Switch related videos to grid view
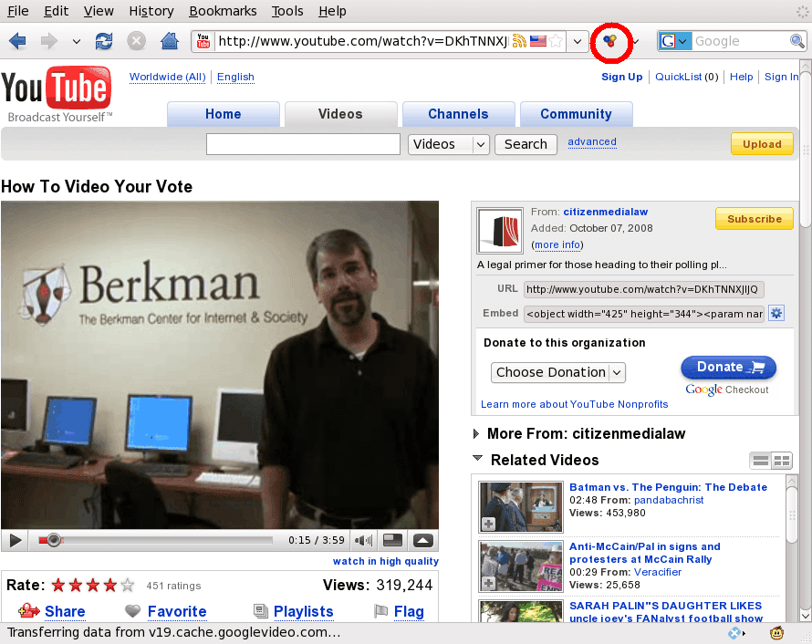 782,461
